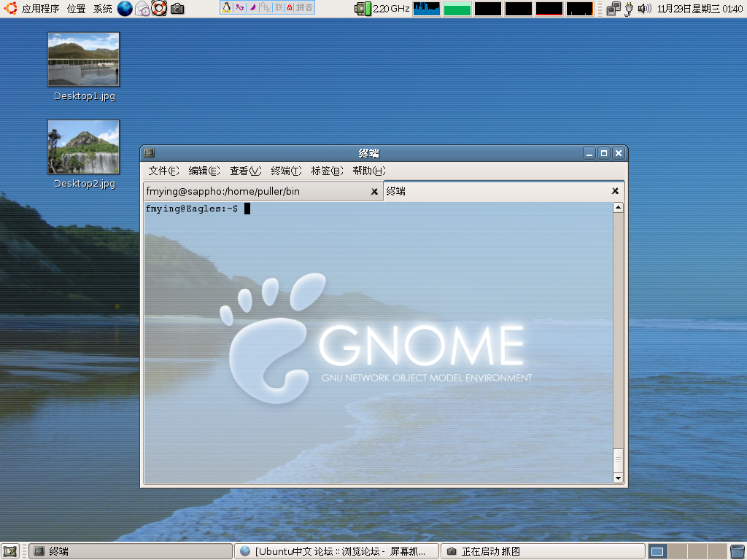This screenshot has width=747, height=560.
Task: Open the 帮助(H) help menu in terminal
Action: pyautogui.click(x=368, y=171)
